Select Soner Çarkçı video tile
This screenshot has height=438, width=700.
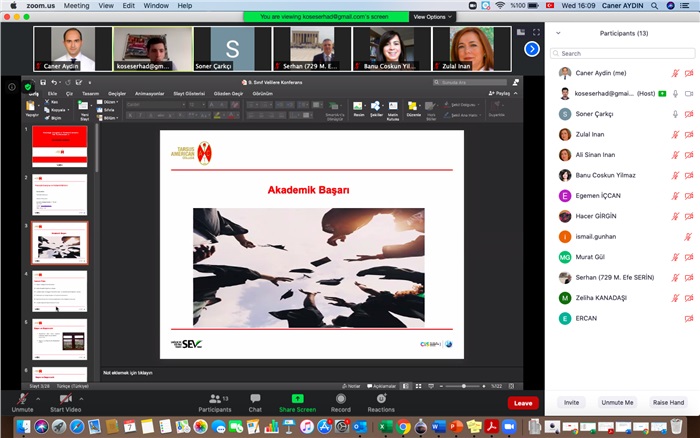pos(232,49)
